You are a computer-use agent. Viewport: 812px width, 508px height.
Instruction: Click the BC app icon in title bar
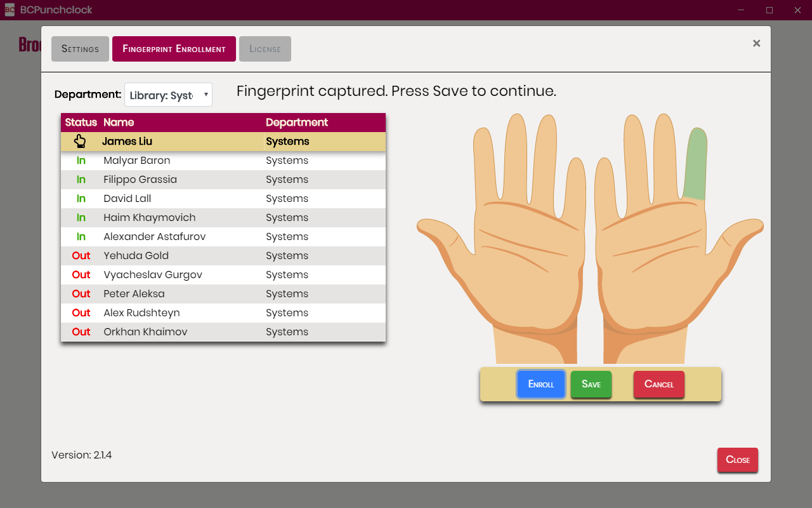click(10, 10)
